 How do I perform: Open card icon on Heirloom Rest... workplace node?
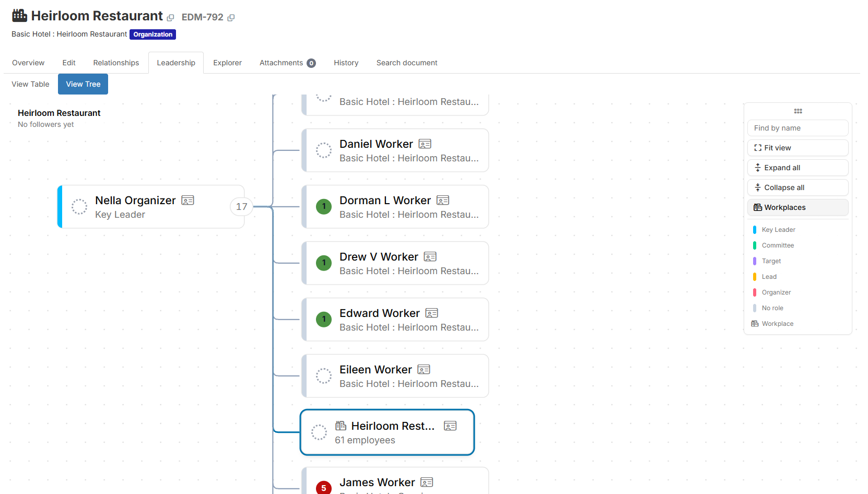pos(450,426)
